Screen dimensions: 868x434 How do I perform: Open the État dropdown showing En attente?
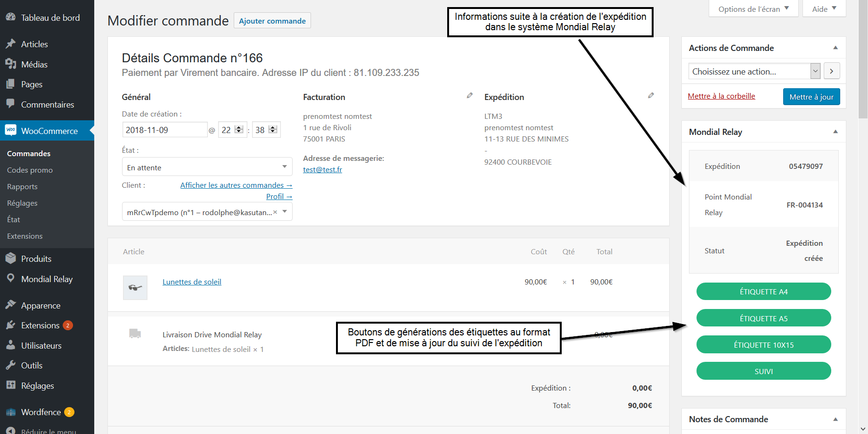[207, 167]
